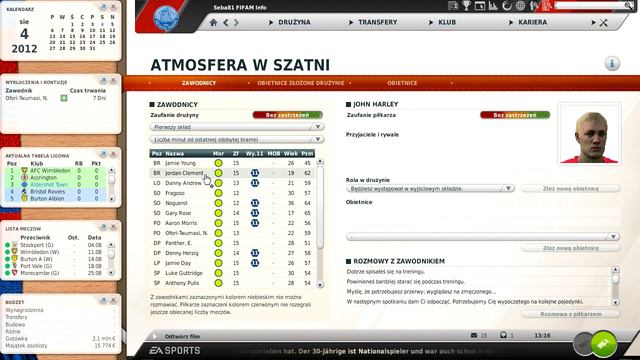640x360 pixels.
Task: Open the Liczba minut od ostatniej bramki dropdown
Action: (237, 140)
